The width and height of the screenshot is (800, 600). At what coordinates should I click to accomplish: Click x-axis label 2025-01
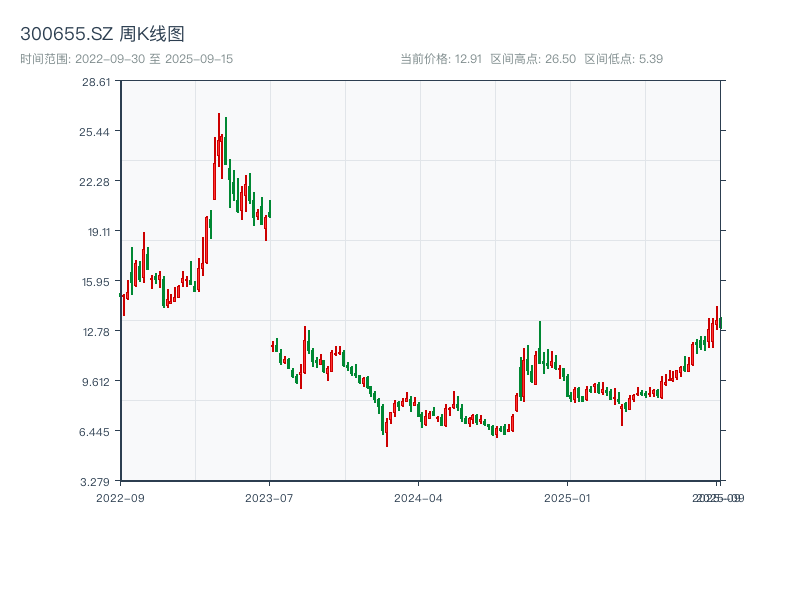[x=567, y=498]
